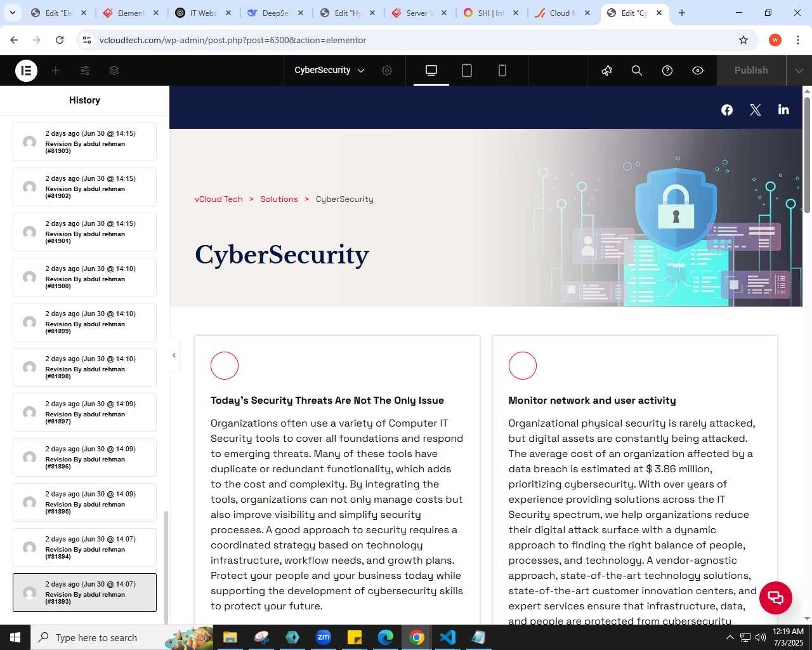Open the Finder search icon

tap(637, 70)
